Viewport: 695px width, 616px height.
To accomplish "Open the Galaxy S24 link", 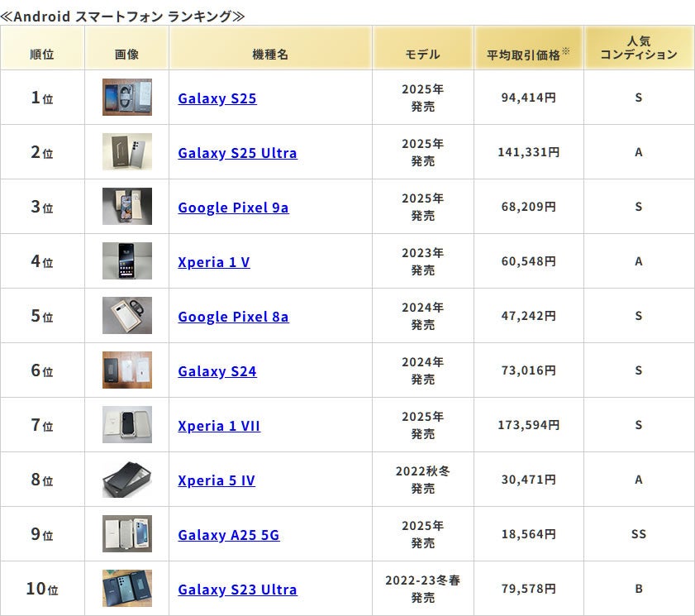I will tap(217, 371).
